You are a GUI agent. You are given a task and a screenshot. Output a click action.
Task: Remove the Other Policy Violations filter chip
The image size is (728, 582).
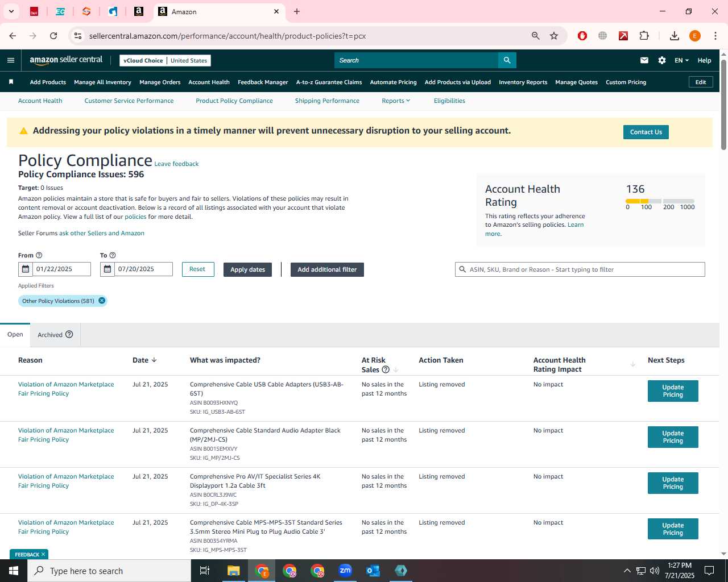tap(102, 301)
